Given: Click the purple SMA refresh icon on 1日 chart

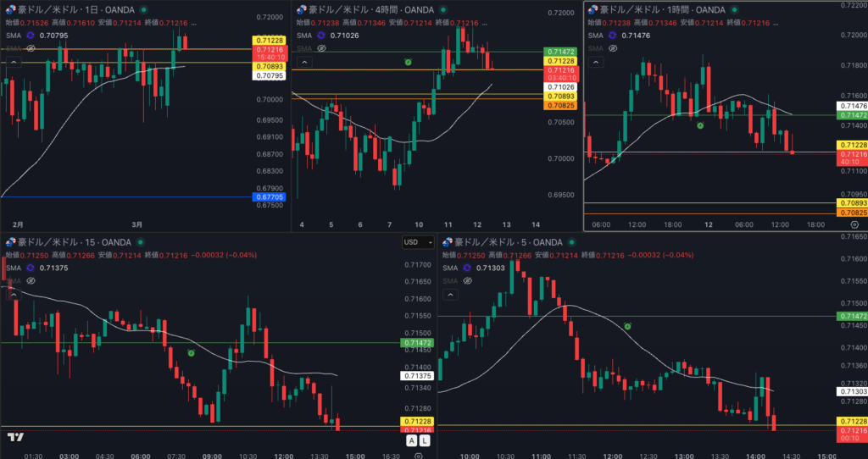Looking at the screenshot, I should tap(31, 36).
